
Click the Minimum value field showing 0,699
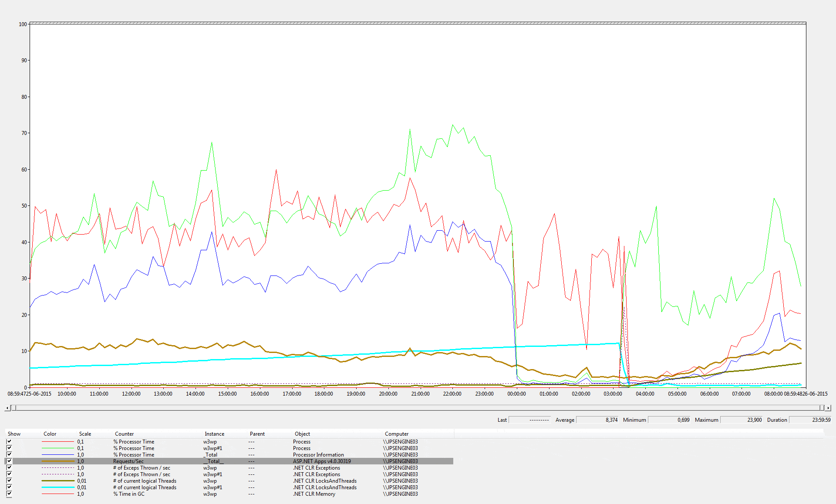pos(669,420)
